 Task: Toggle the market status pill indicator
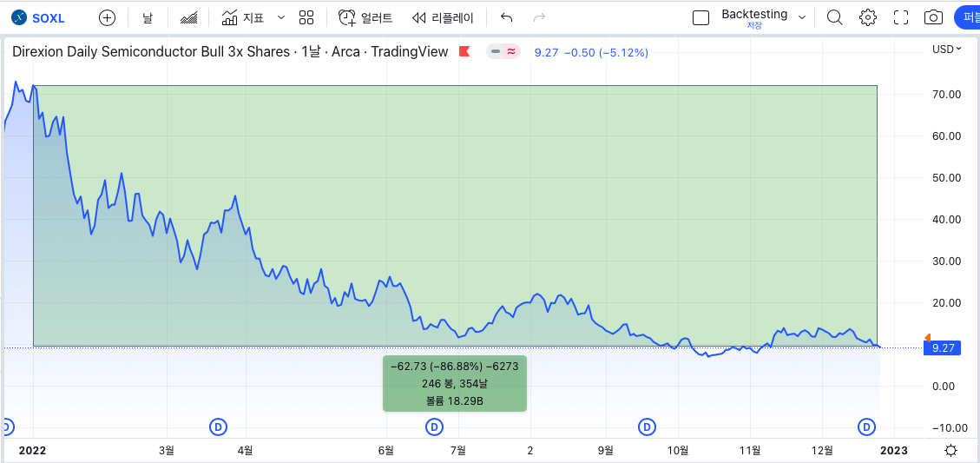point(503,52)
